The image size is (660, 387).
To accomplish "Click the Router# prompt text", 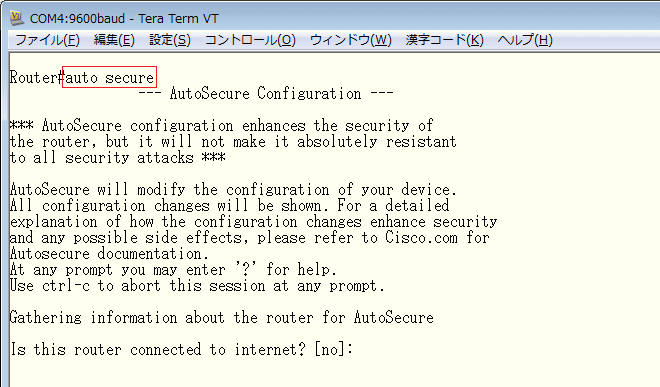I will click(x=36, y=77).
